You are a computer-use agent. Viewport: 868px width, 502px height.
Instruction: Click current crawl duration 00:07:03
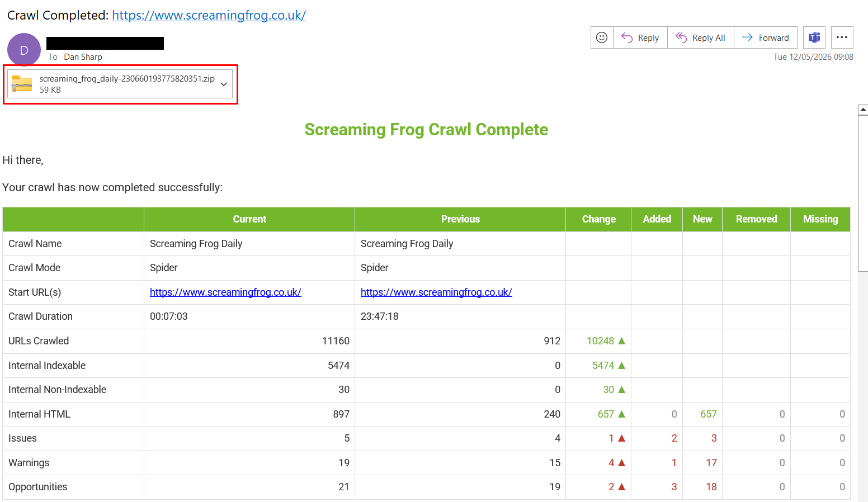click(169, 316)
